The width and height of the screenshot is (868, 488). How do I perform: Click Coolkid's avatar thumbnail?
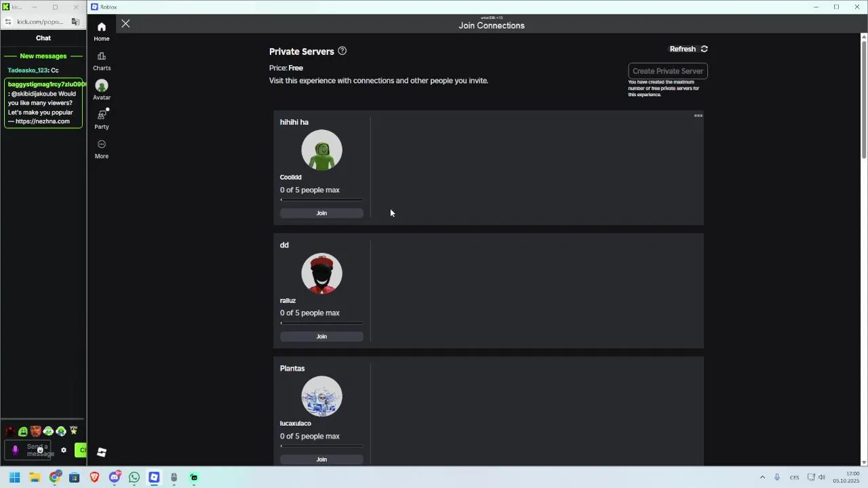pos(321,150)
